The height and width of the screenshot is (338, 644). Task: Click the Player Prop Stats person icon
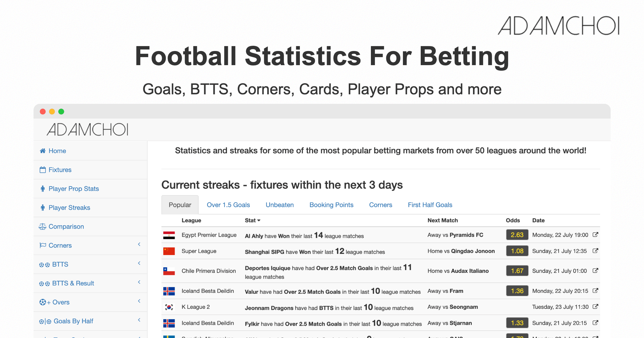tap(43, 189)
